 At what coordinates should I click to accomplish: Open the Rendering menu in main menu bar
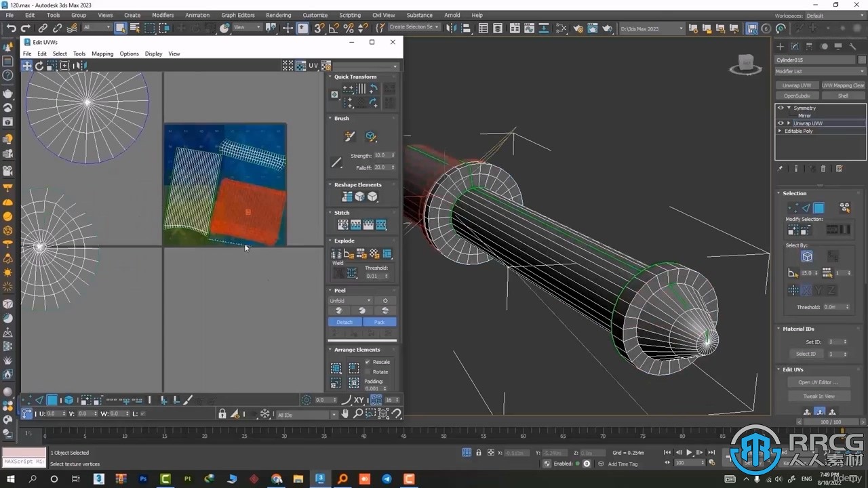pos(278,15)
